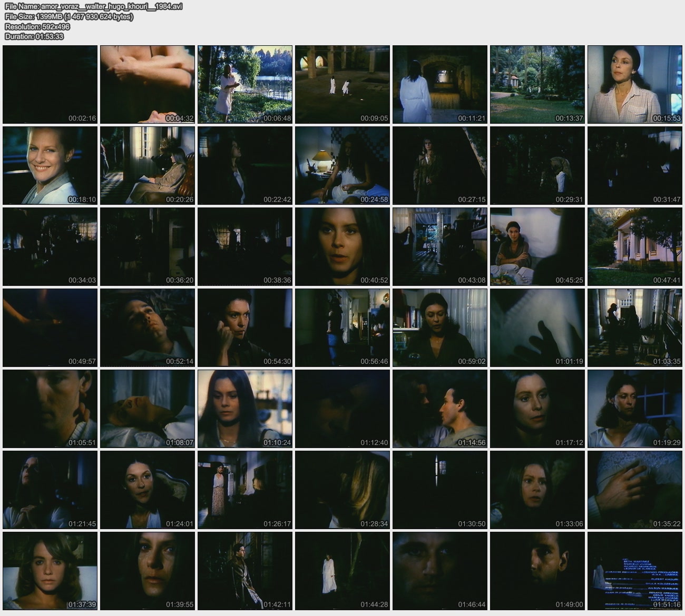Open the house exterior thumbnail at 00:47:41
Viewport: 685px width, 616px height.
tap(634, 246)
